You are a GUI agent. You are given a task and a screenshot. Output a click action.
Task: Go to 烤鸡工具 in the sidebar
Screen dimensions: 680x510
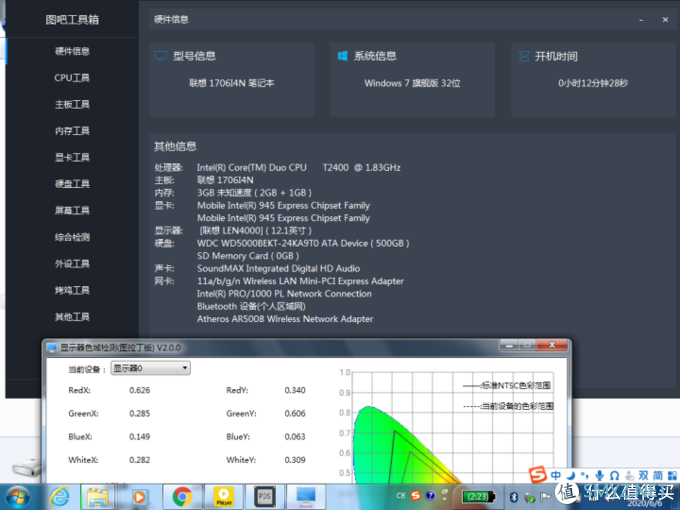pyautogui.click(x=72, y=290)
